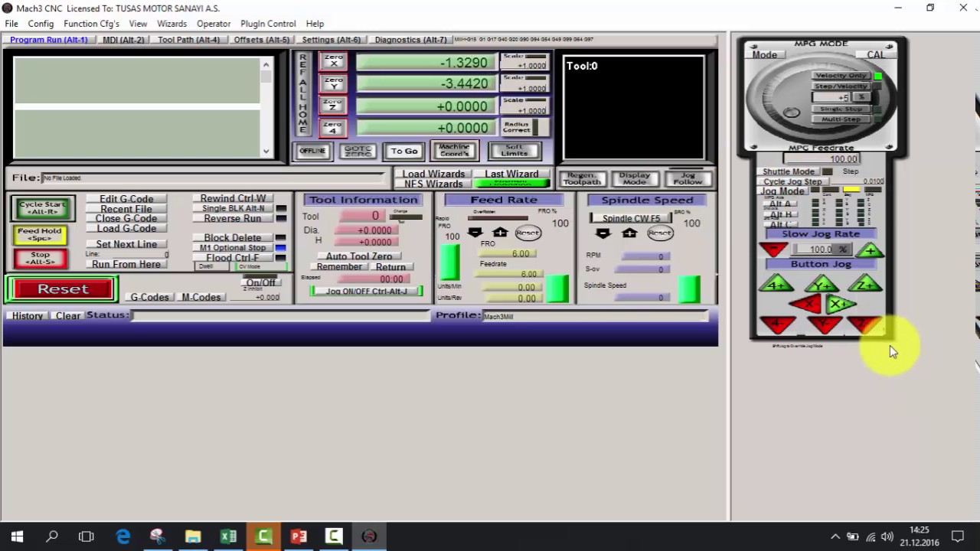Click the X axis DRO value -1.3290
The height and width of the screenshot is (551, 980).
[x=426, y=63]
